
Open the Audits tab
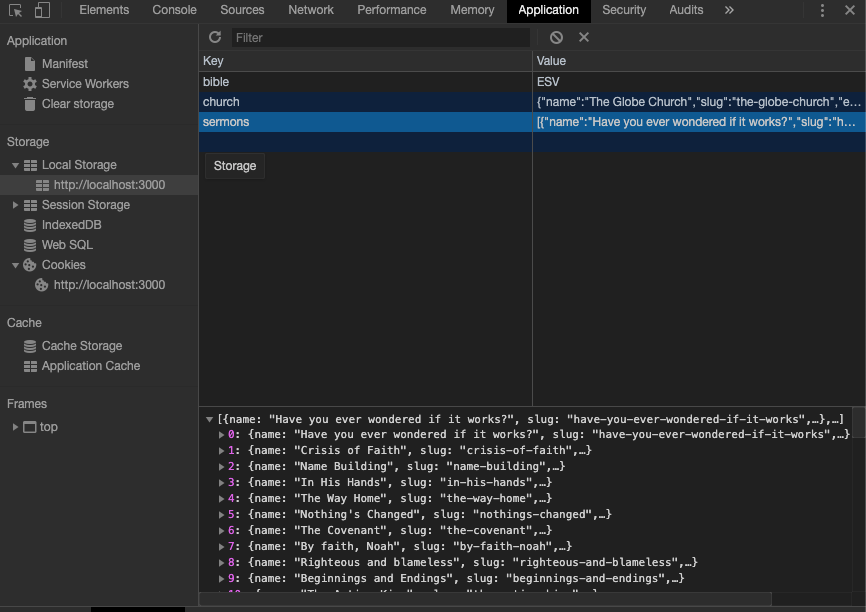coord(686,10)
